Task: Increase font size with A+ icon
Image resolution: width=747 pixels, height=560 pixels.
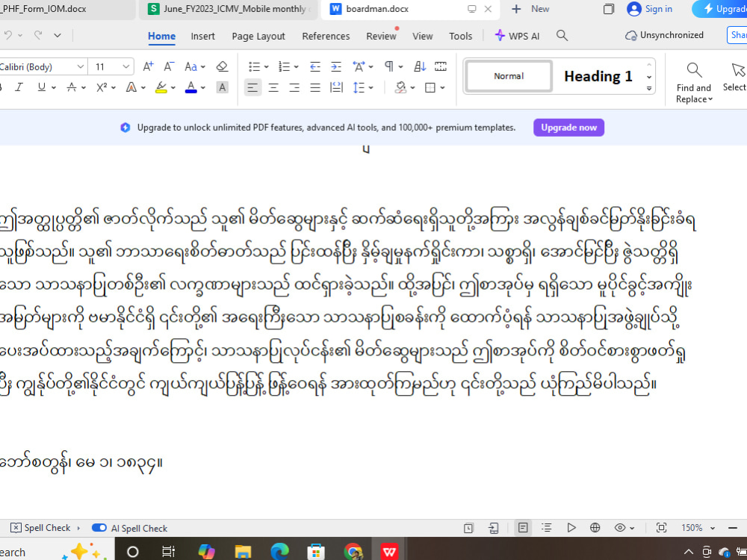Action: click(148, 66)
